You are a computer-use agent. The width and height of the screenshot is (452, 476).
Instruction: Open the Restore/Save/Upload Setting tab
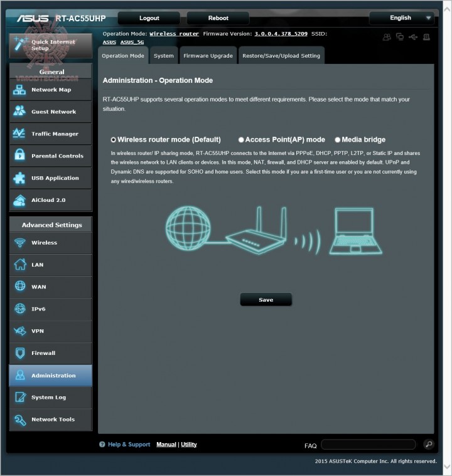[281, 56]
